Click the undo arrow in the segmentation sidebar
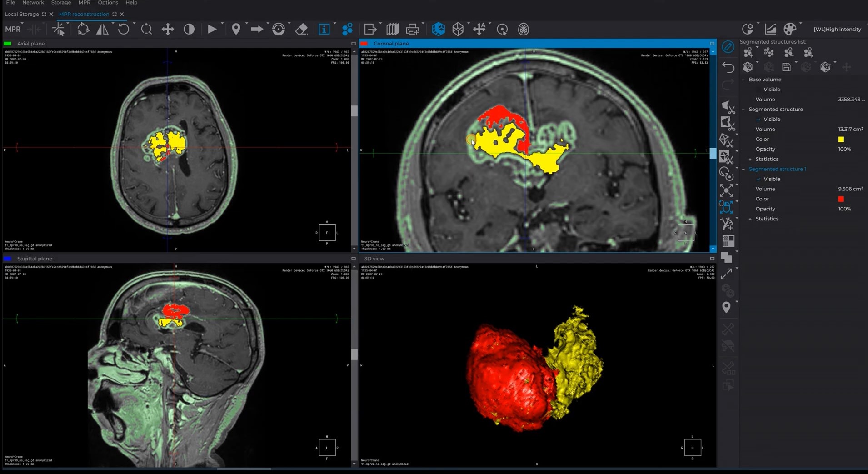The image size is (868, 474). tap(728, 67)
